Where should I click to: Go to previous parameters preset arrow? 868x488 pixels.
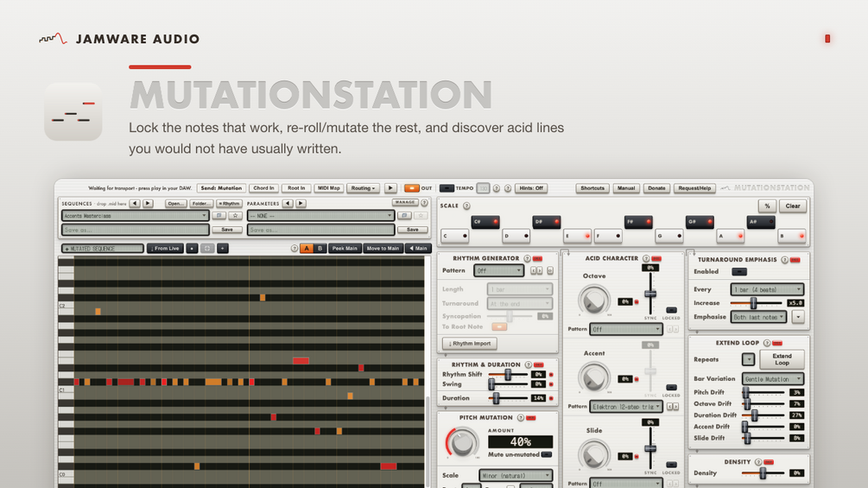click(288, 203)
